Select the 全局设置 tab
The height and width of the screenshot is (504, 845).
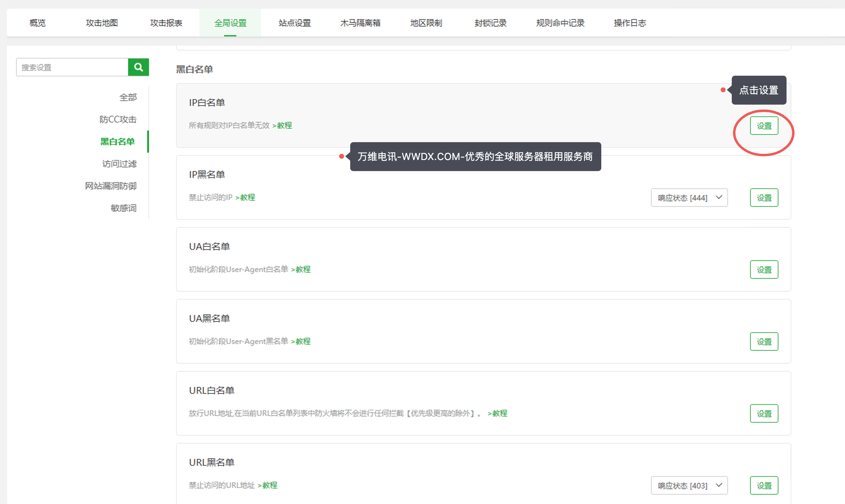(230, 23)
